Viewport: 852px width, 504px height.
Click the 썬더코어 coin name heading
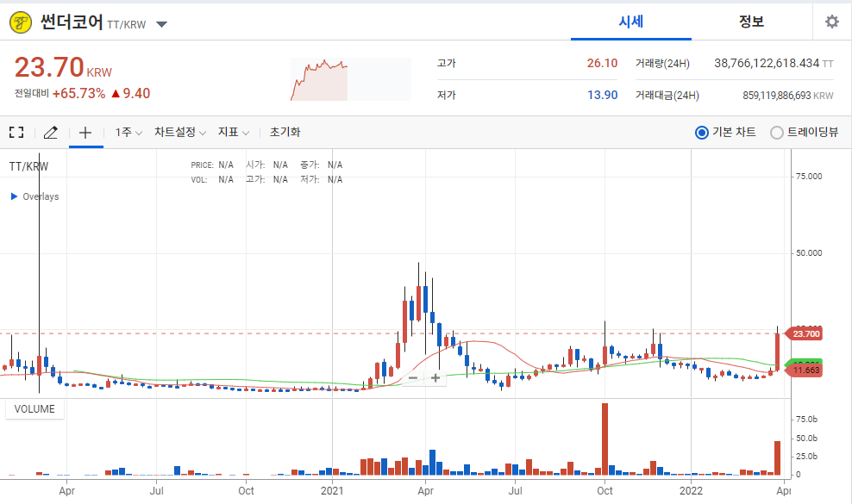tap(72, 22)
